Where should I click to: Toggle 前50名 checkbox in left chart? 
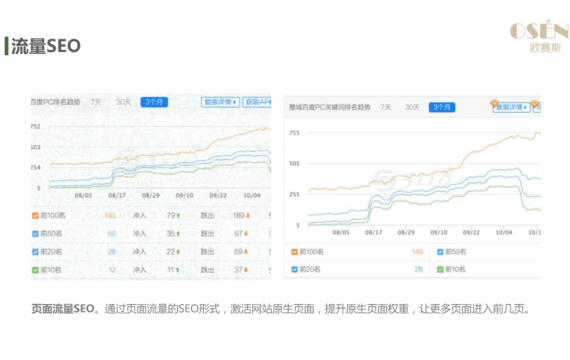(x=35, y=233)
